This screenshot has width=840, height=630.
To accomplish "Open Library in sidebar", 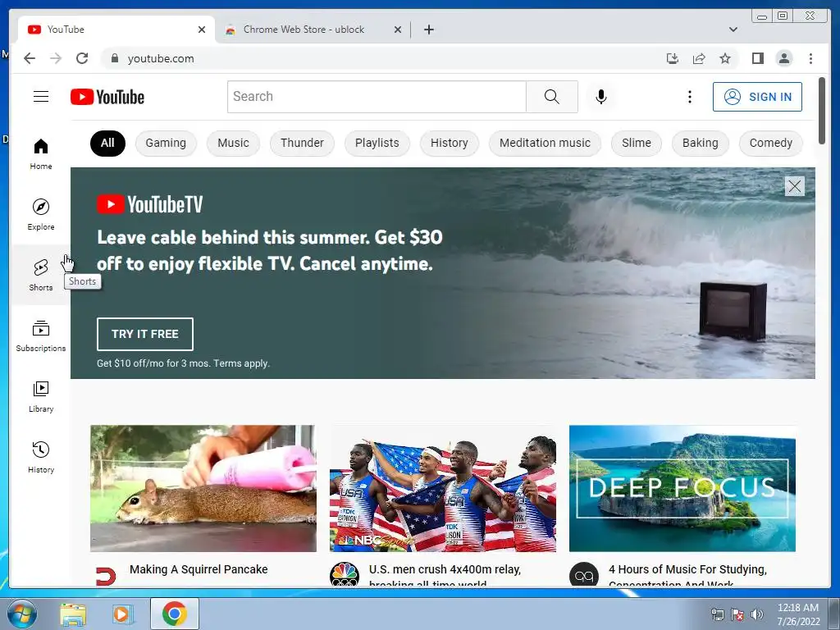I will click(x=41, y=397).
